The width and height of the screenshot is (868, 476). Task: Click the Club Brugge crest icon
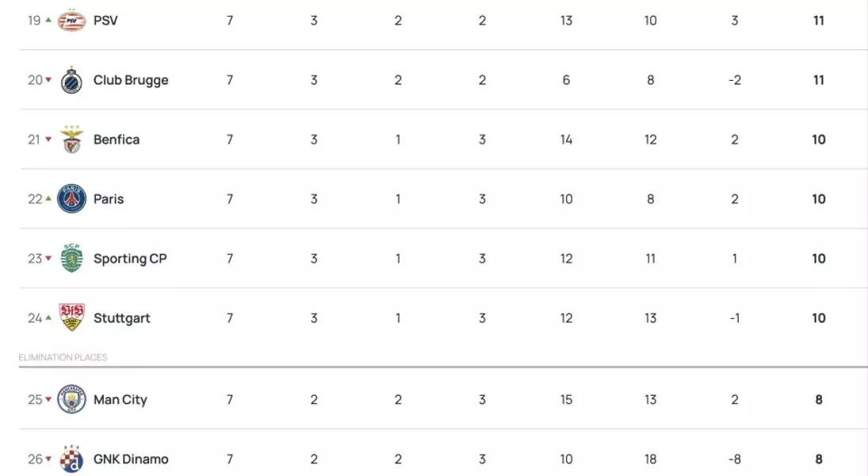[71, 80]
